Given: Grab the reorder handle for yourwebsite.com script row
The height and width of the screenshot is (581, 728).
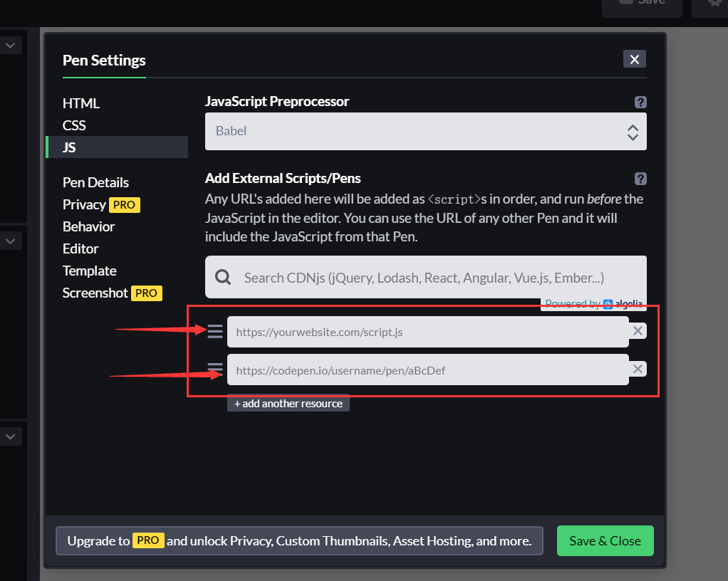Looking at the screenshot, I should [215, 331].
